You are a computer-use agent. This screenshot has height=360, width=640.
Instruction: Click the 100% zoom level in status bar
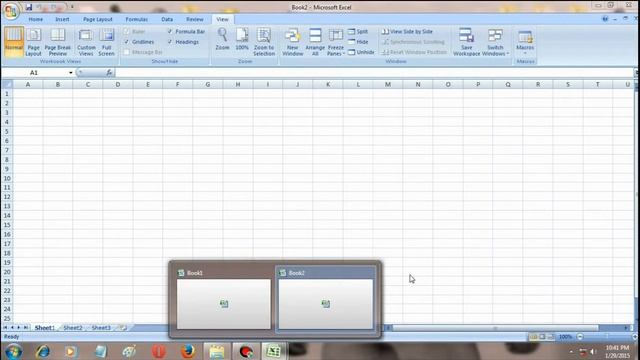point(565,337)
